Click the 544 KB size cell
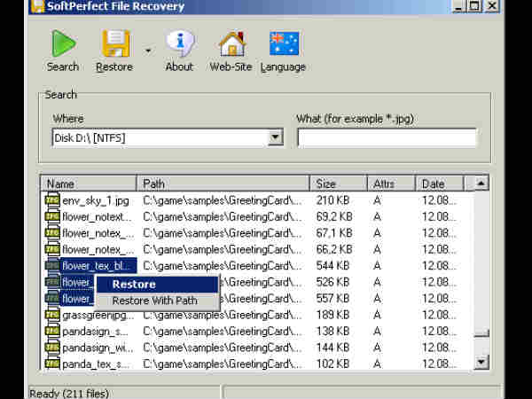The height and width of the screenshot is (399, 532). 332,265
